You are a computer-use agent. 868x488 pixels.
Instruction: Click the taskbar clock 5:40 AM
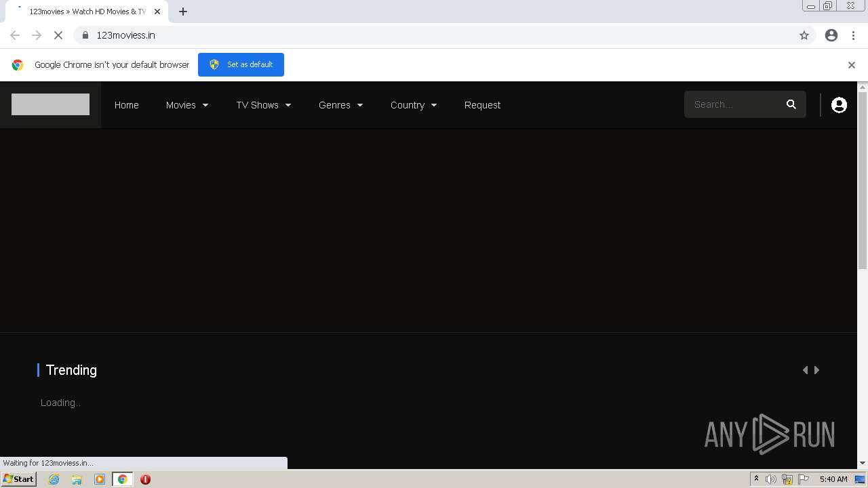(x=833, y=479)
